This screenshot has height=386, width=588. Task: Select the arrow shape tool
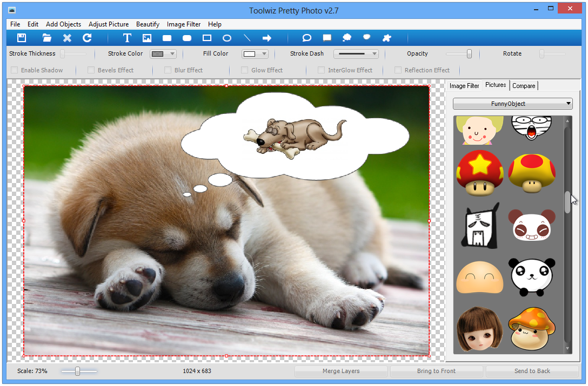point(266,38)
